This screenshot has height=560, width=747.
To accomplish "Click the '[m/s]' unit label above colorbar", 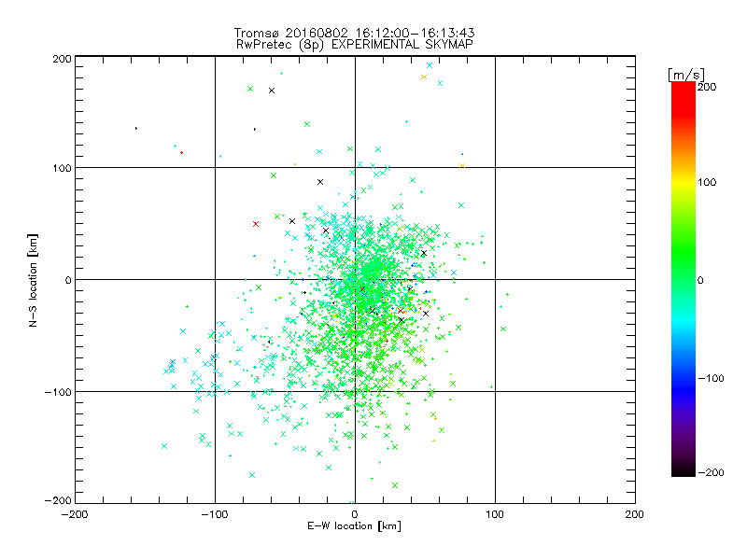I will [686, 75].
